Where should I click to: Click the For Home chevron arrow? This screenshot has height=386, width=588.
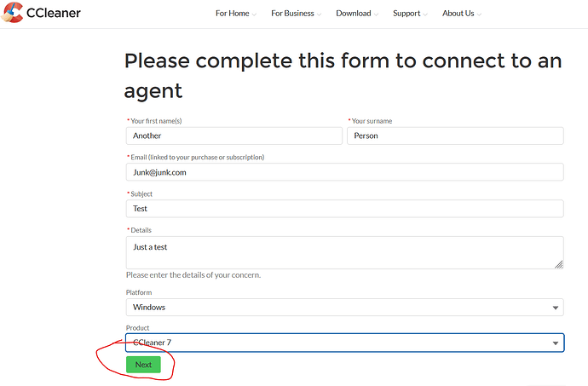point(256,14)
